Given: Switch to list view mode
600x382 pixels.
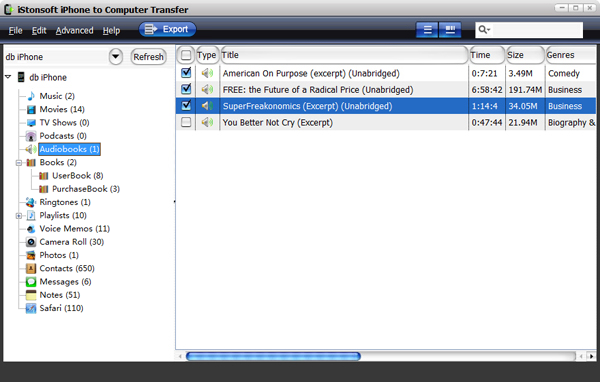Looking at the screenshot, I should point(427,30).
